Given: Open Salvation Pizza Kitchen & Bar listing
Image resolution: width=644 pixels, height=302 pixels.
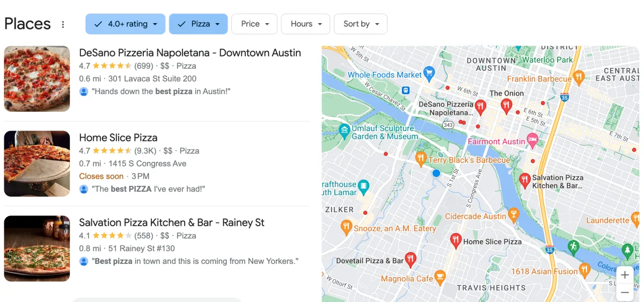Looking at the screenshot, I should point(172,222).
